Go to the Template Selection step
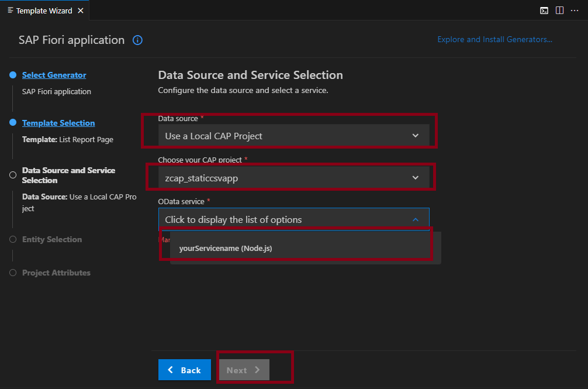The height and width of the screenshot is (389, 588). [x=58, y=123]
